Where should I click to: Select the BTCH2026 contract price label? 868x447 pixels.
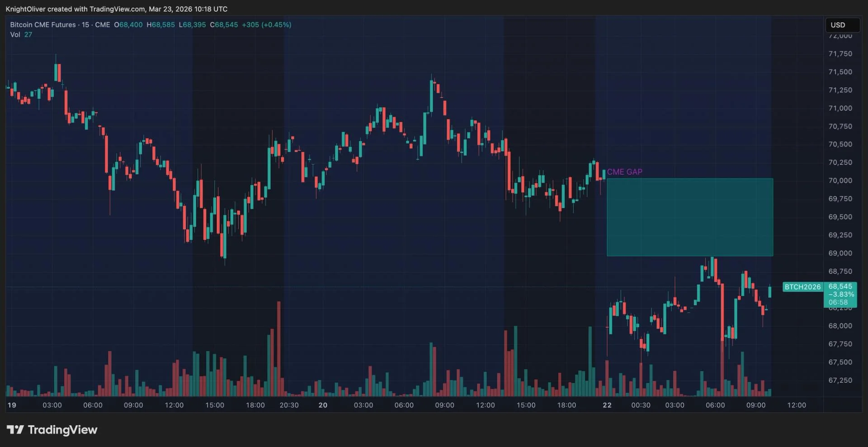802,286
